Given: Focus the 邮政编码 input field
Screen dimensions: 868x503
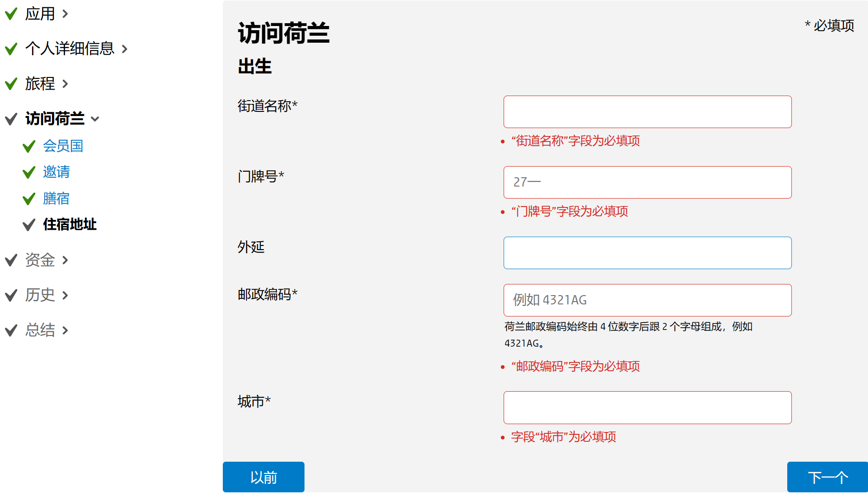Looking at the screenshot, I should click(x=648, y=300).
